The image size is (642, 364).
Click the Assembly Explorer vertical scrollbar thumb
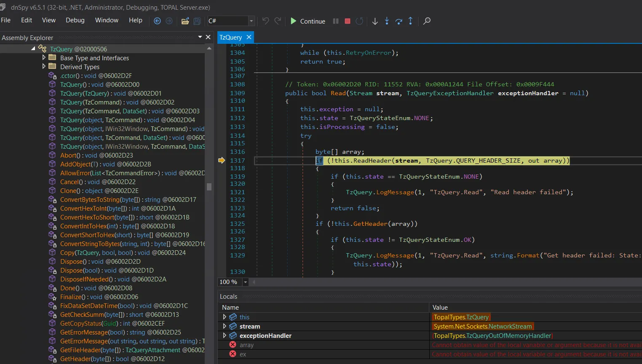point(209,186)
